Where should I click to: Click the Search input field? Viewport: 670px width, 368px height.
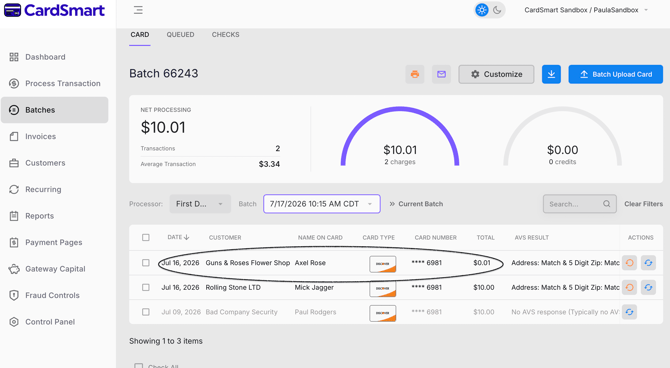[x=579, y=204]
